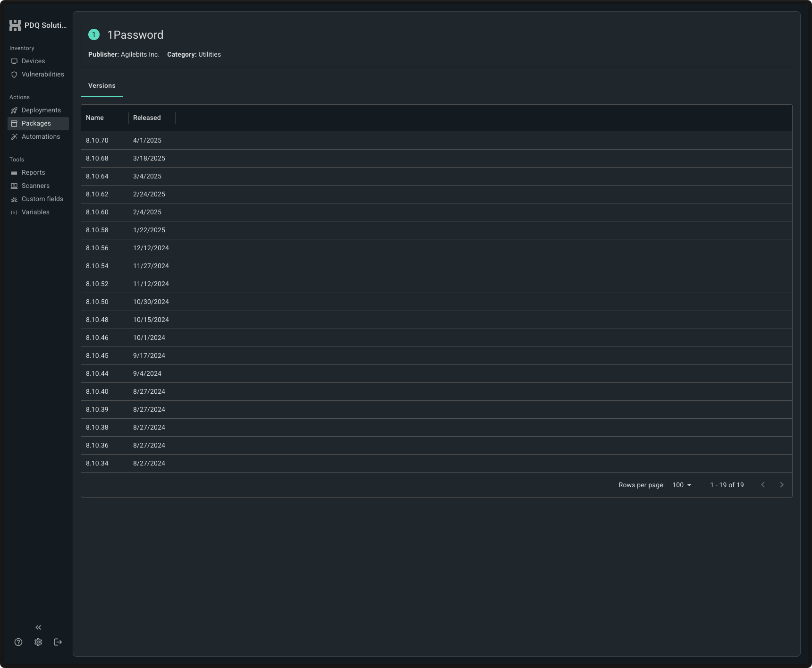Open Scanners in sidebar
The image size is (812, 668).
[38, 186]
